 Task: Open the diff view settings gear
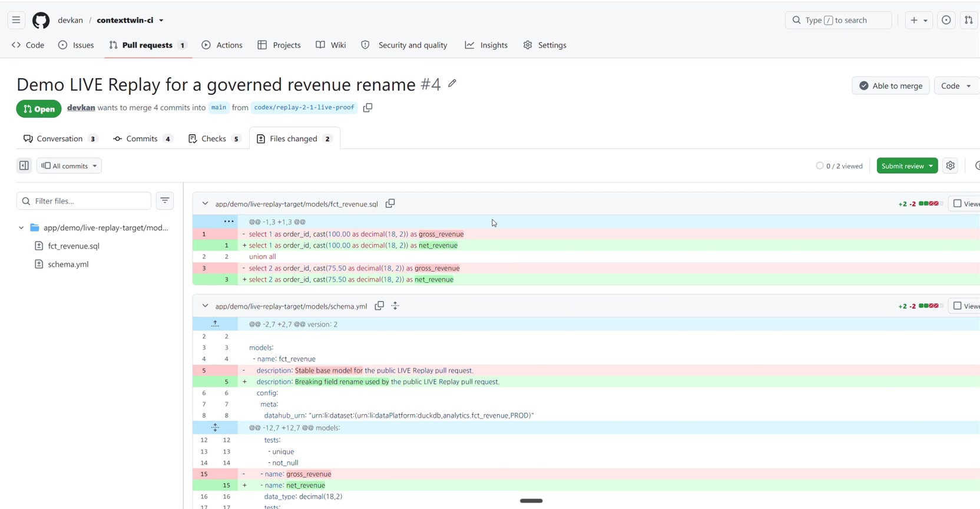click(x=951, y=166)
